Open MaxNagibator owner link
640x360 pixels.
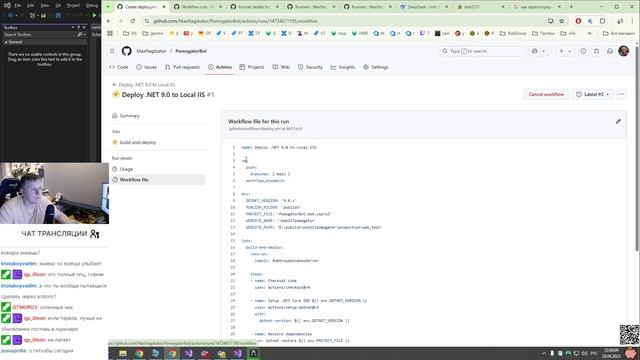(151, 51)
